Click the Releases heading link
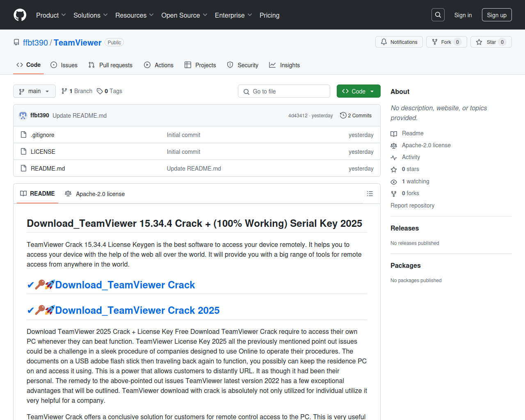Screen dimensions: 525x420 click(x=404, y=228)
